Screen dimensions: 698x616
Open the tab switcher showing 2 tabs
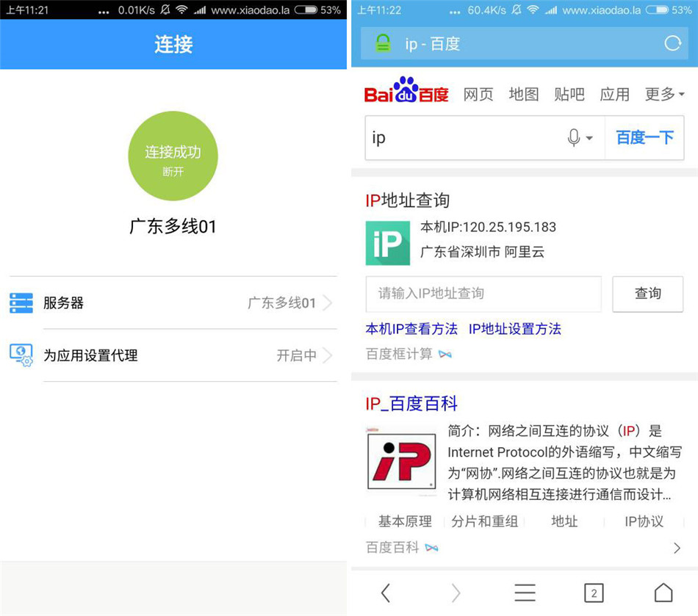(x=594, y=593)
